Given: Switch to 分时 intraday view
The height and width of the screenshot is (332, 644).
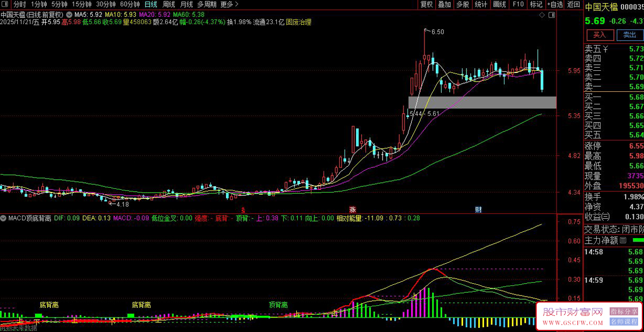Looking at the screenshot, I should (19, 4).
